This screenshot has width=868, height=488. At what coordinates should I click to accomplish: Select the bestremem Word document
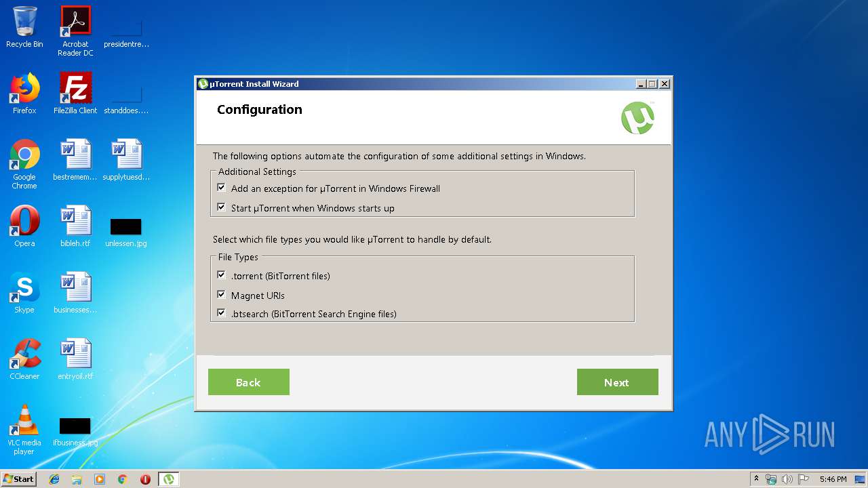click(x=75, y=160)
